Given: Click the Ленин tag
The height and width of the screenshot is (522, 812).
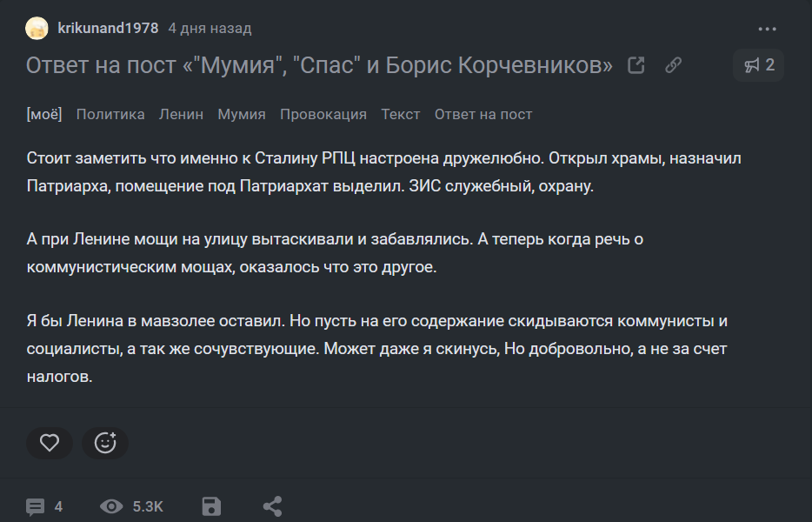Looking at the screenshot, I should pos(181,114).
